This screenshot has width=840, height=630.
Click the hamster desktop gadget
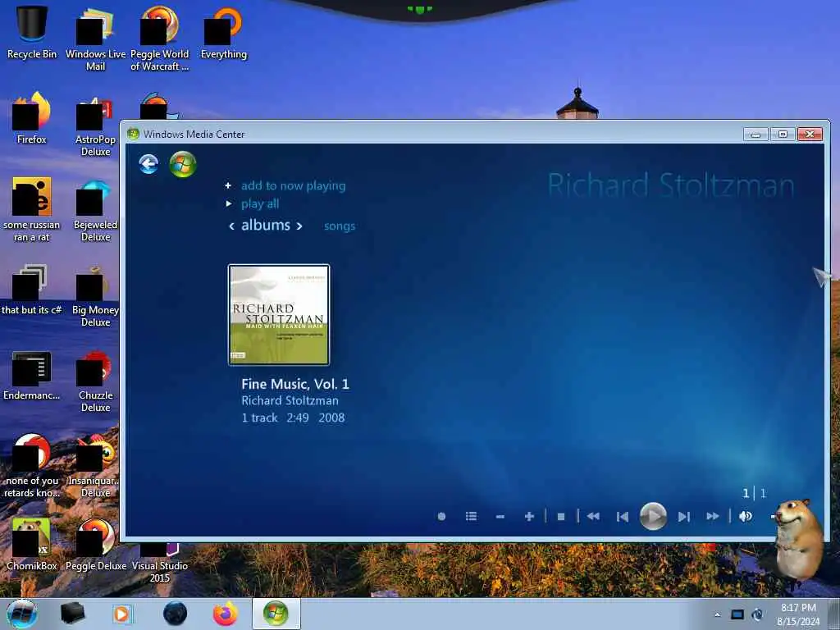pos(798,540)
